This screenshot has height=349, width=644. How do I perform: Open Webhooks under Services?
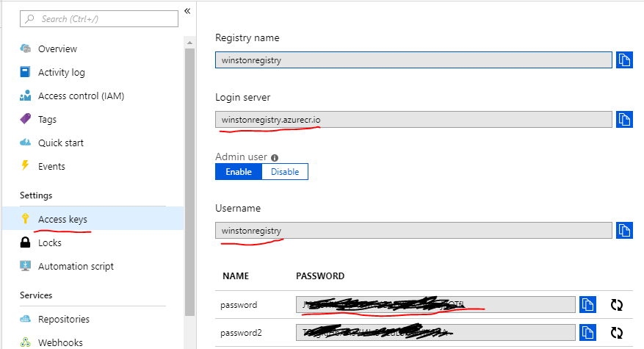(x=60, y=342)
